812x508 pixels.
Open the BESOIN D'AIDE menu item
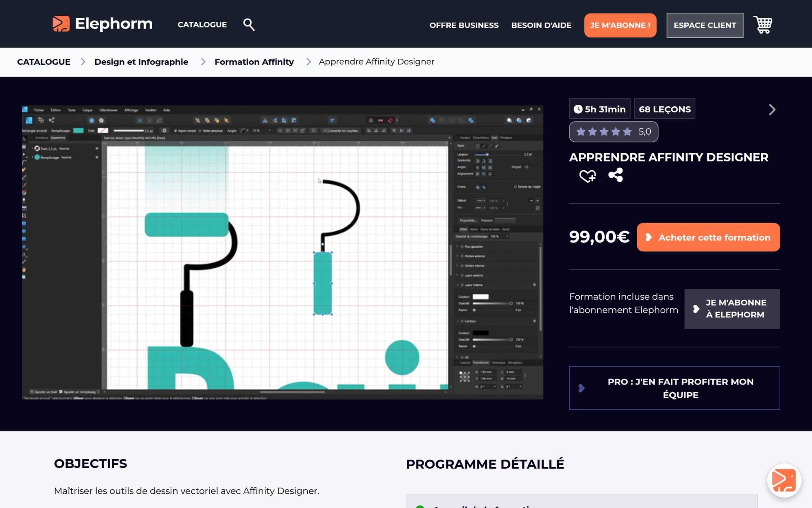coord(541,25)
